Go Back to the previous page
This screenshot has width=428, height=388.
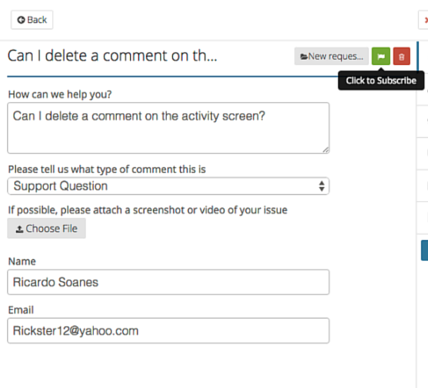(32, 20)
